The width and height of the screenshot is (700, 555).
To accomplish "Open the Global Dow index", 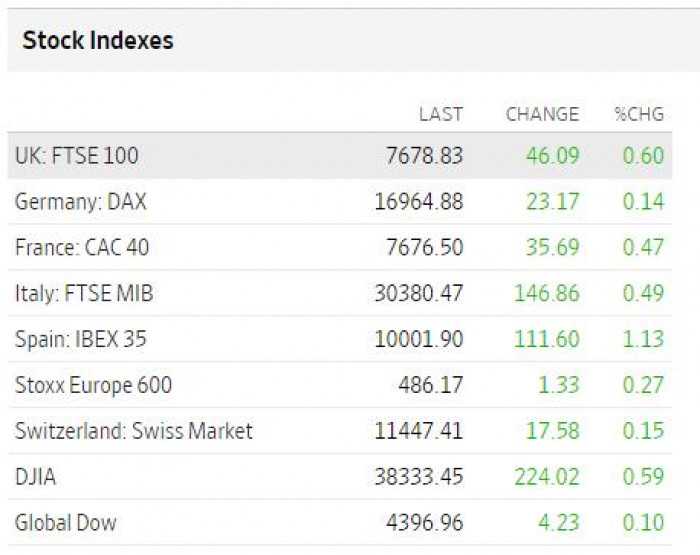I will click(65, 522).
